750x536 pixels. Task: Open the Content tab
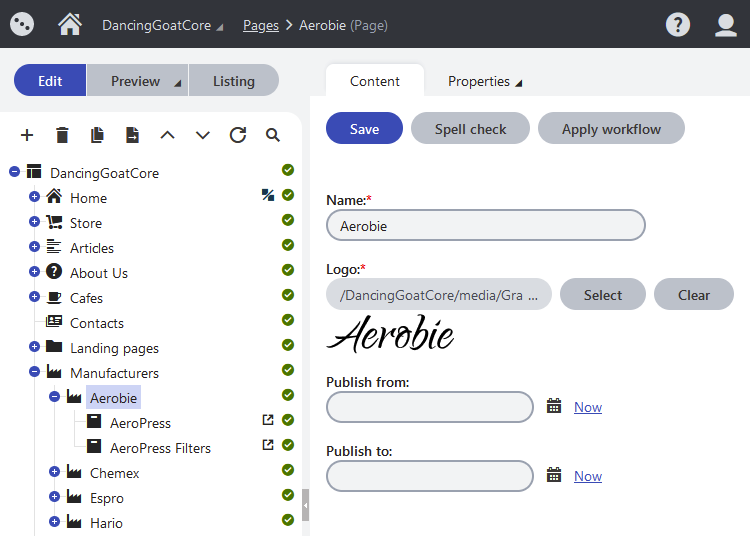coord(375,81)
